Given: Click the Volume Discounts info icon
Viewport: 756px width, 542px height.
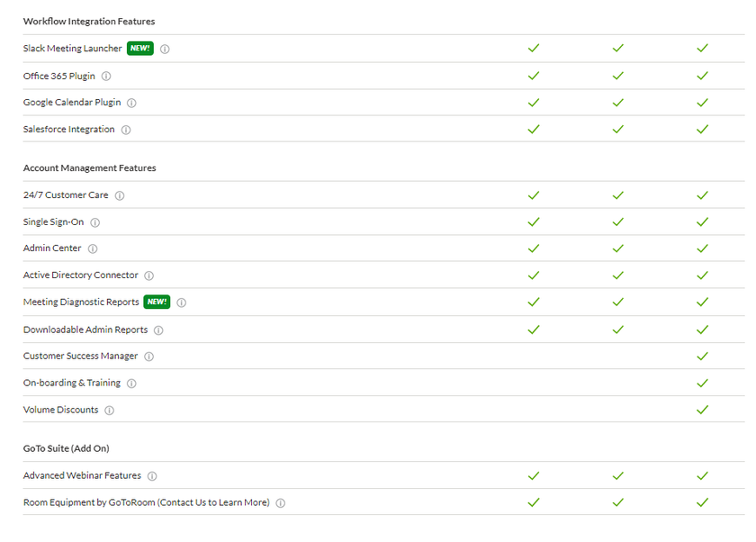Looking at the screenshot, I should 110,411.
